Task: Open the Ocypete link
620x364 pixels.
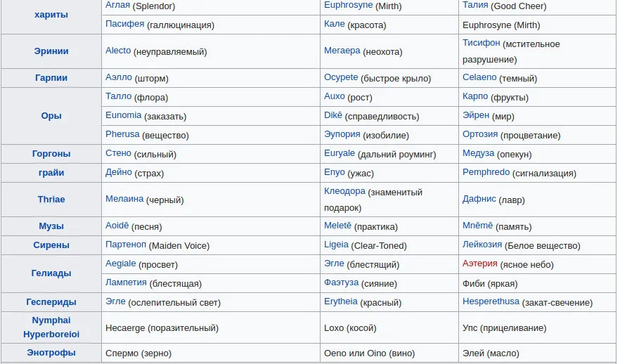Action: (x=341, y=77)
